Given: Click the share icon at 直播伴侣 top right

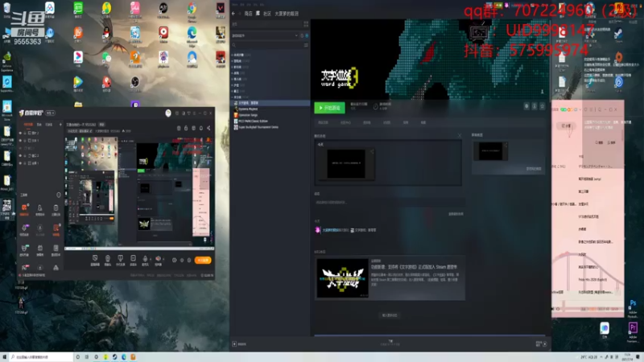Looking at the screenshot, I should point(208,128).
